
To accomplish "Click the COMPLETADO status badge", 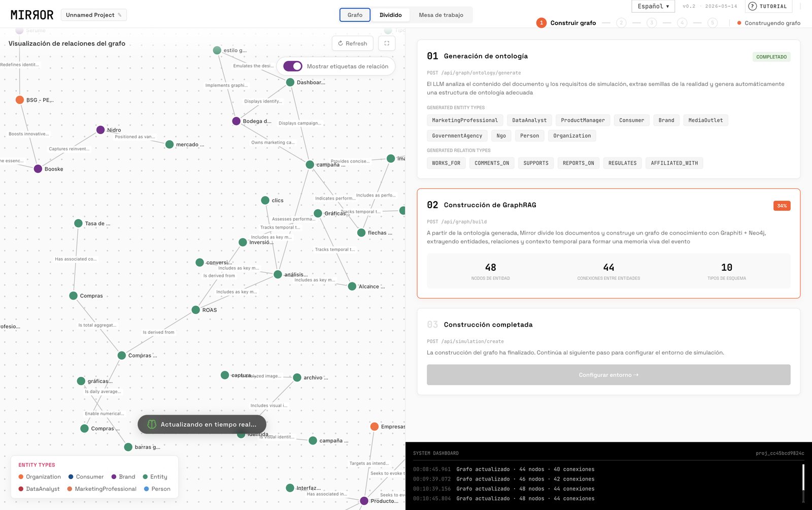I will (x=771, y=57).
